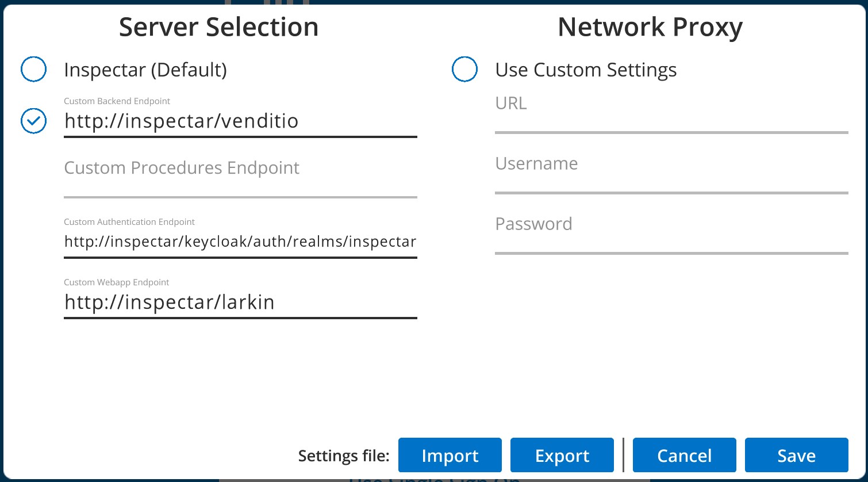Save the server settings
Screen dimensions: 868x482
point(796,456)
